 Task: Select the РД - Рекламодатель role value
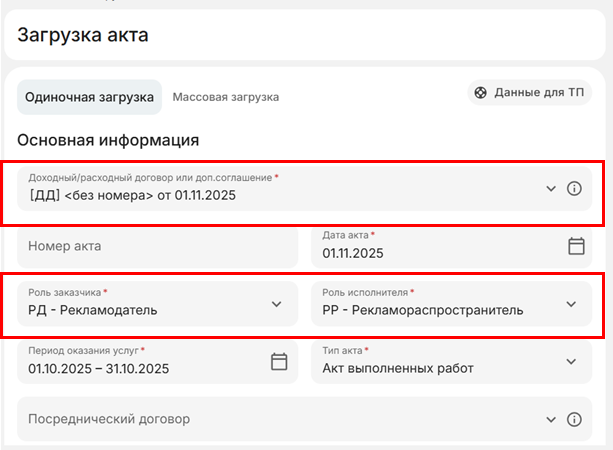click(x=93, y=310)
